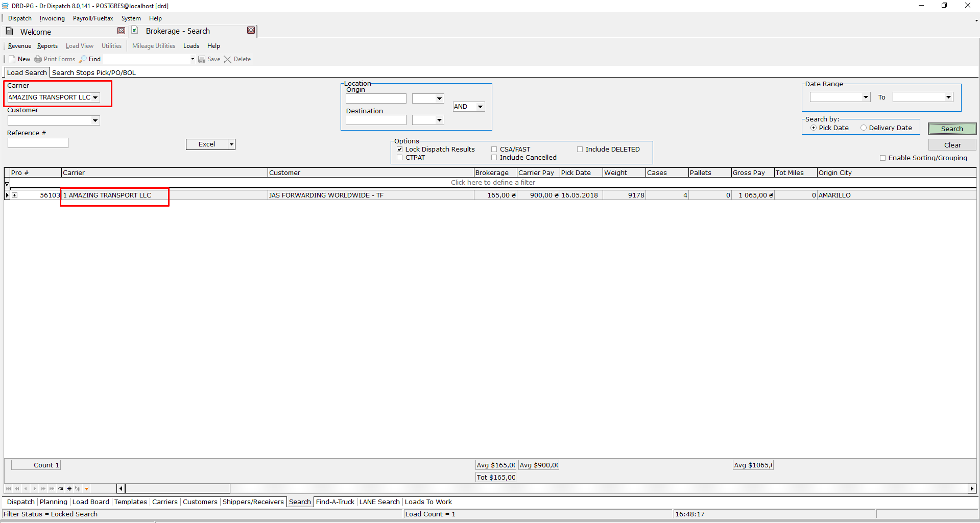Click the green Search button

point(951,129)
